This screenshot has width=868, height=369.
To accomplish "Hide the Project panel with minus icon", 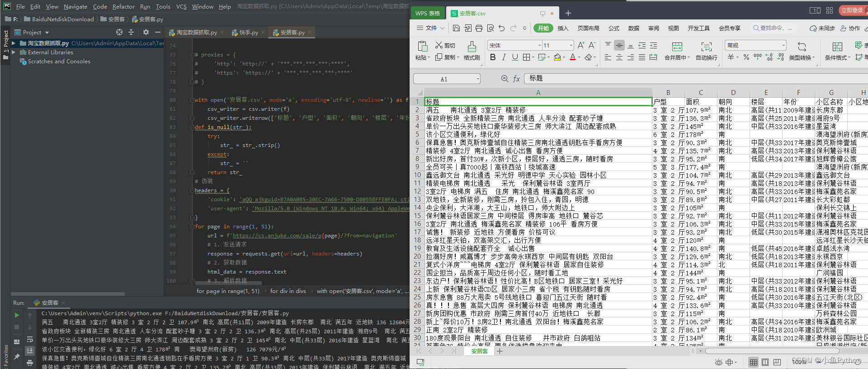I will tap(158, 32).
